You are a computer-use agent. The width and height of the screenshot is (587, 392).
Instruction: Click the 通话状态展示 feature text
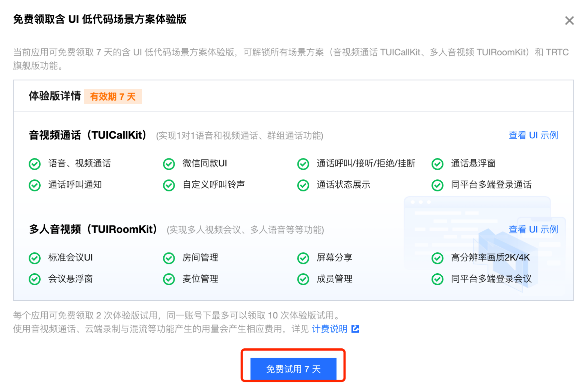coord(343,185)
